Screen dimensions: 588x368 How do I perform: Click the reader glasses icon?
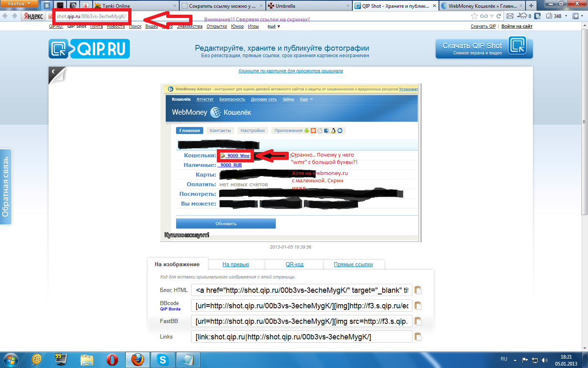[x=484, y=16]
